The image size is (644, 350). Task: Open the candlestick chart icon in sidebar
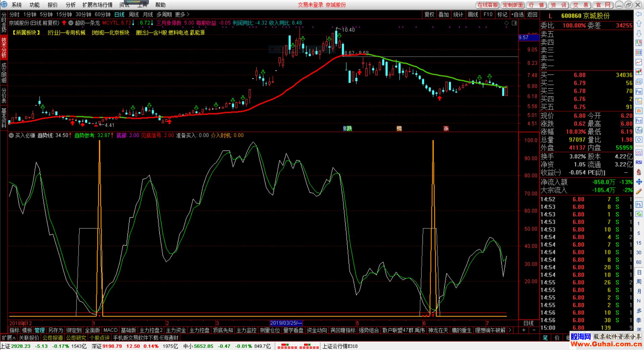(x=639, y=72)
